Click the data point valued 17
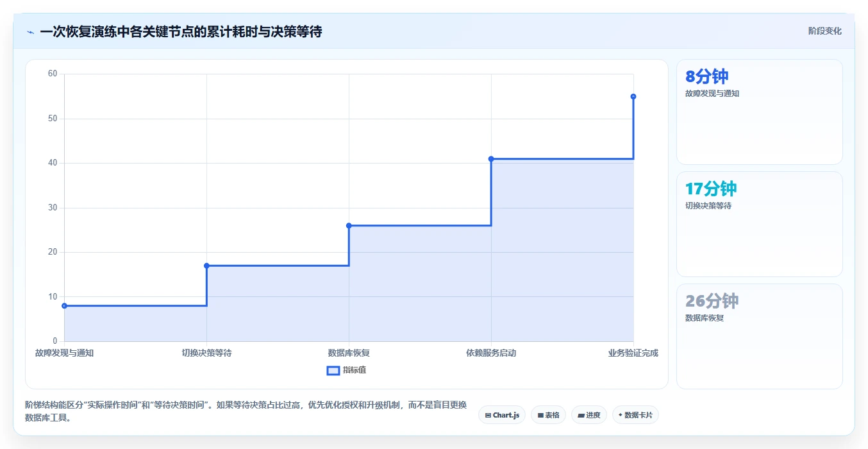The image size is (868, 449). coord(206,266)
